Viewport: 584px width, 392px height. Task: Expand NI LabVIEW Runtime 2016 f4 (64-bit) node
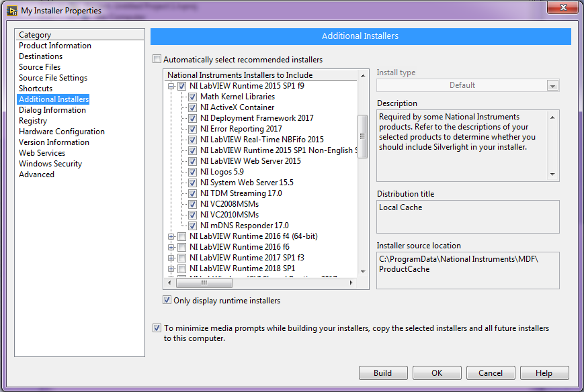pos(171,236)
